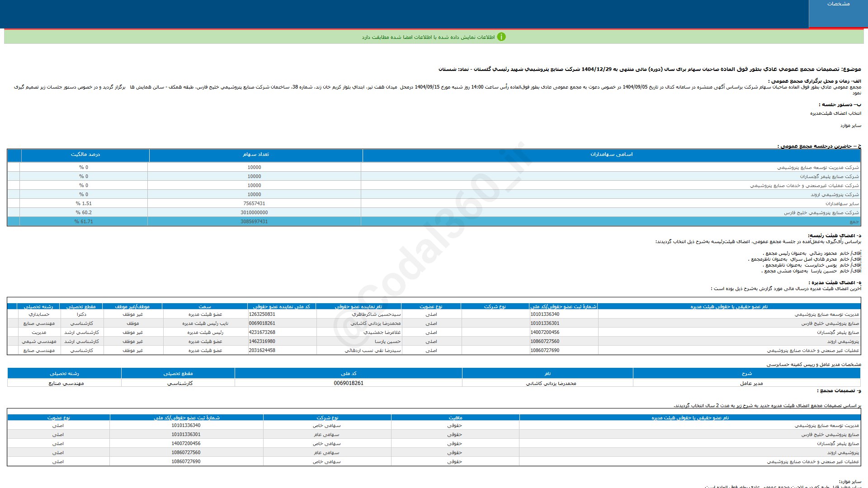868x488 pixels.
Task: Click the مدیر عامل description cell
Action: coord(751,383)
